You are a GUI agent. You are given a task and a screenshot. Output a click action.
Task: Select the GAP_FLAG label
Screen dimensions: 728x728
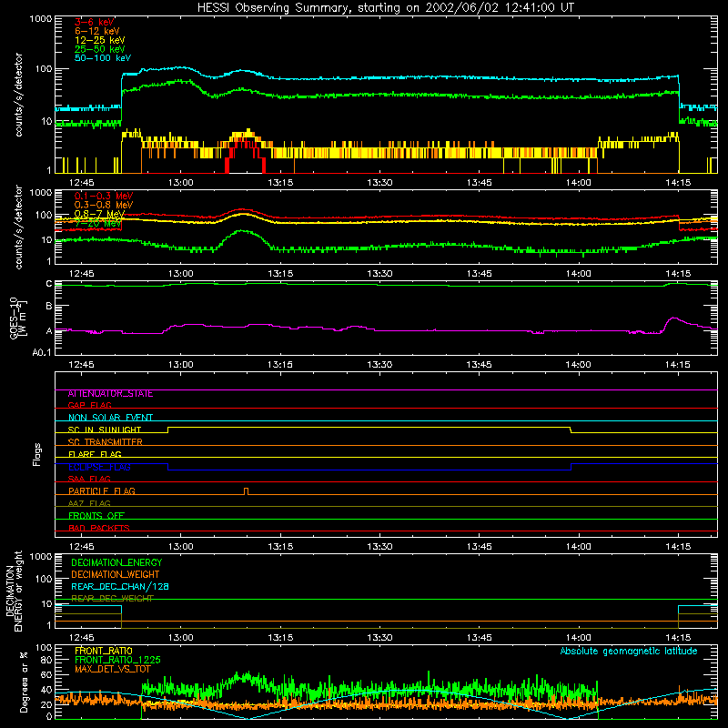click(x=89, y=405)
